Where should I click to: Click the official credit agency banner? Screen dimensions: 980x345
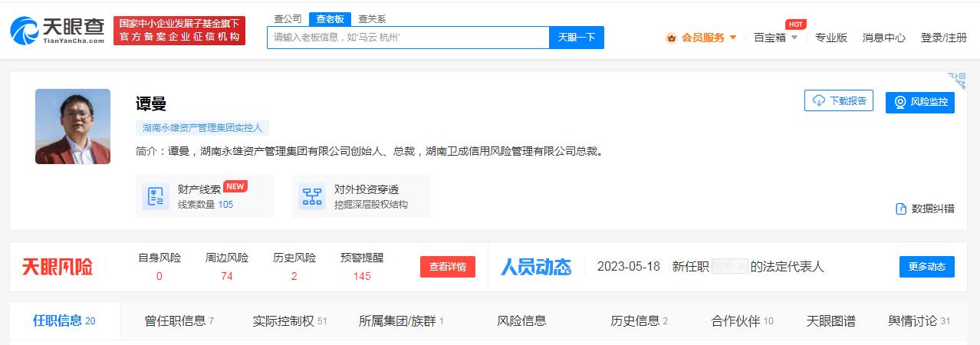point(179,31)
